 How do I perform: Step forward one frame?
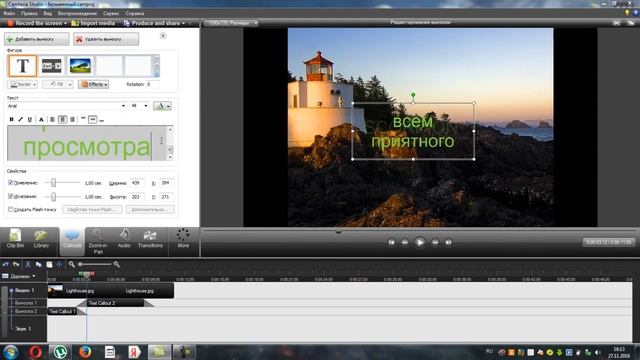pos(435,242)
